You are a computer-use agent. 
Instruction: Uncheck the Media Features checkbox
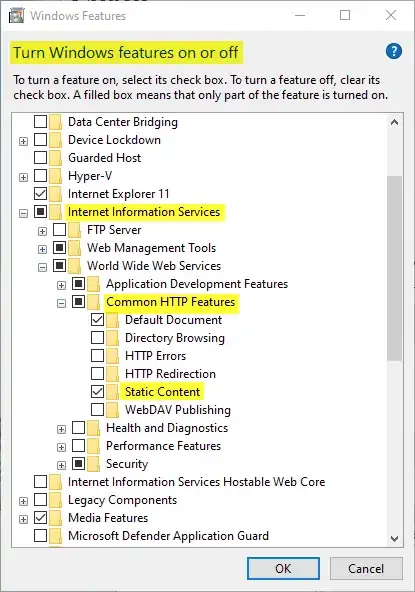40,518
